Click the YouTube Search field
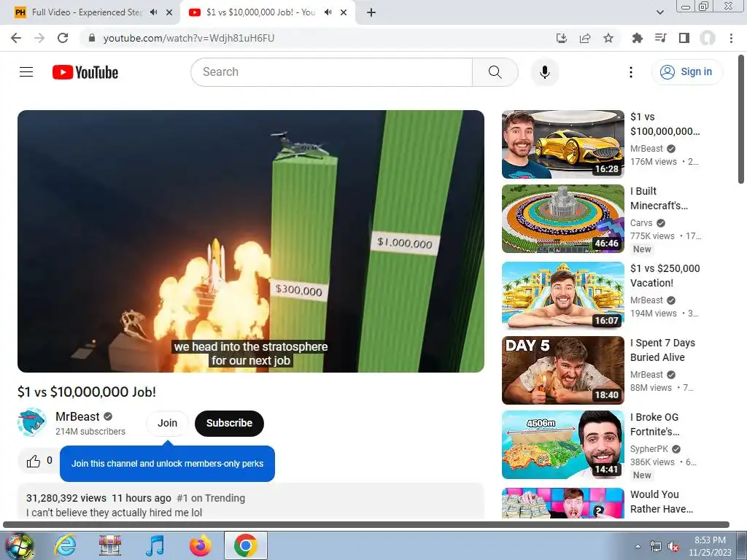This screenshot has height=560, width=747. [332, 72]
